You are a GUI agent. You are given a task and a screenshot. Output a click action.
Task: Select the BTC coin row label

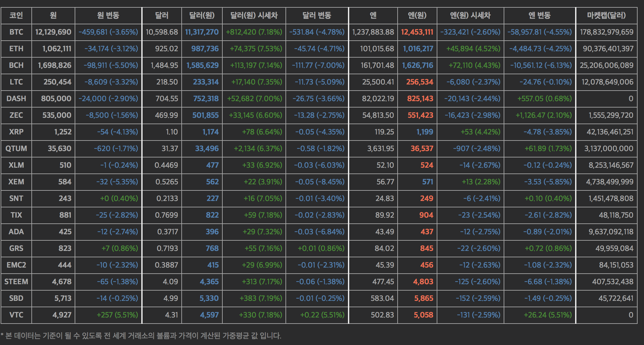(16, 32)
